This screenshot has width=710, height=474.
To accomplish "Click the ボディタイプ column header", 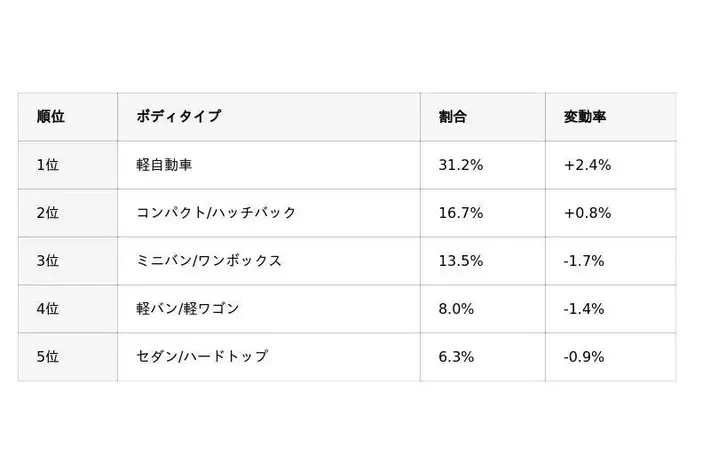I will point(179,117).
